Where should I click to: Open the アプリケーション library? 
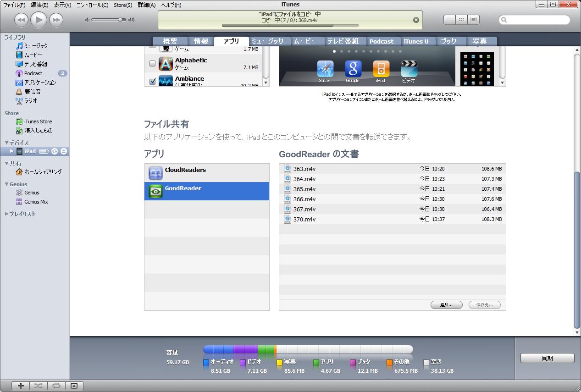(x=36, y=83)
